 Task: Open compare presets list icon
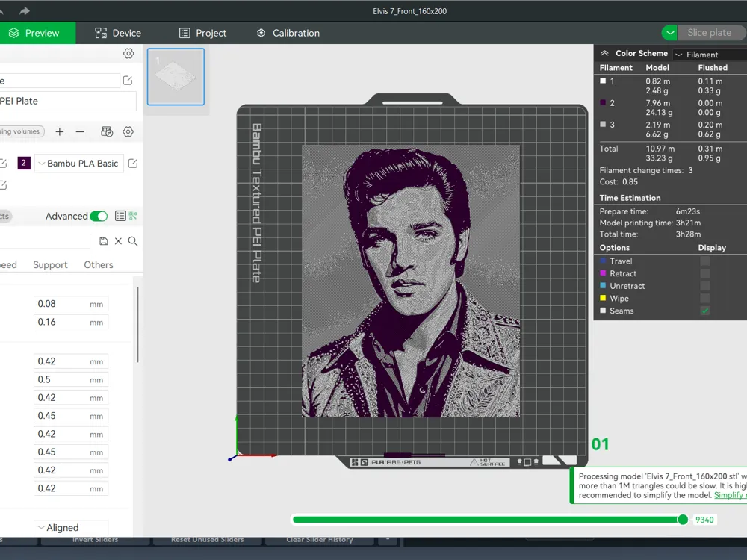(120, 217)
